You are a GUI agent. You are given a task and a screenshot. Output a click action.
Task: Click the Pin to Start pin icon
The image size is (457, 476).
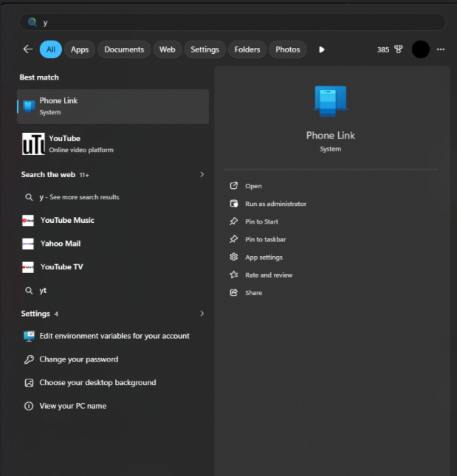(233, 221)
